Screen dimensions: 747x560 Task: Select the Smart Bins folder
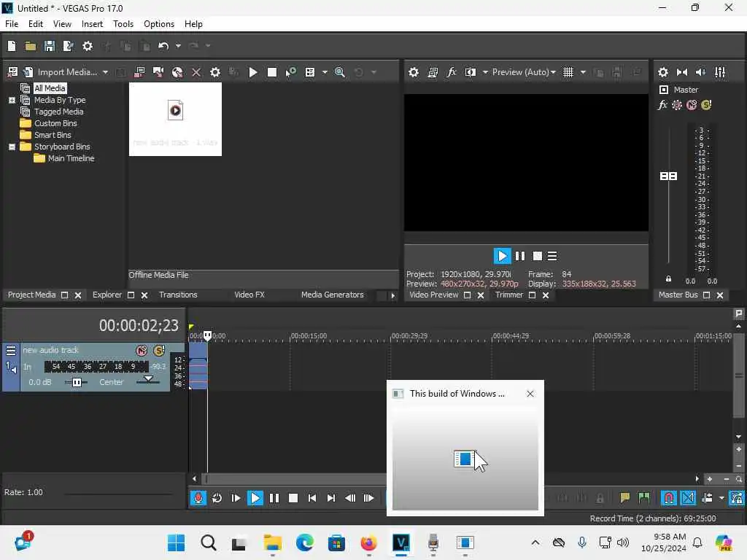tap(53, 135)
